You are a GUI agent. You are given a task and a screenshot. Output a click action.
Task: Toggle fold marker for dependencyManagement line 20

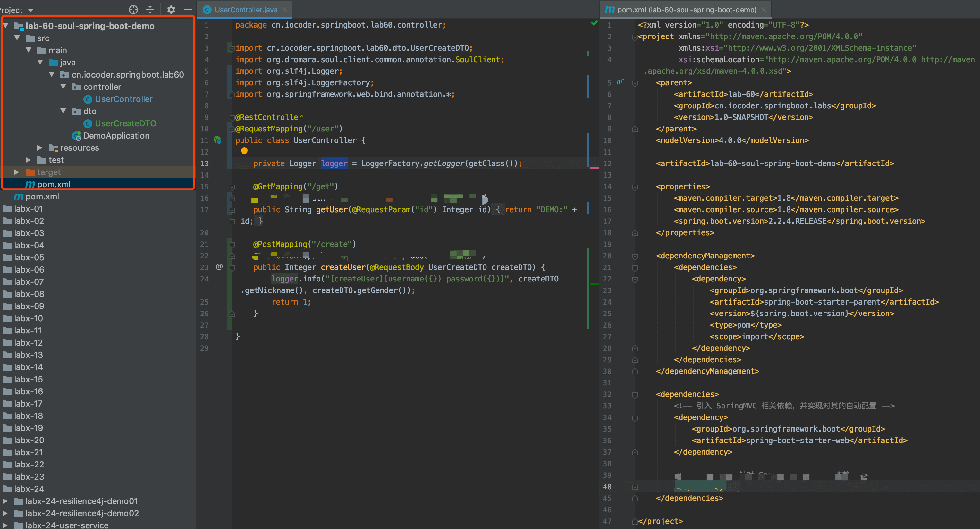coord(635,256)
